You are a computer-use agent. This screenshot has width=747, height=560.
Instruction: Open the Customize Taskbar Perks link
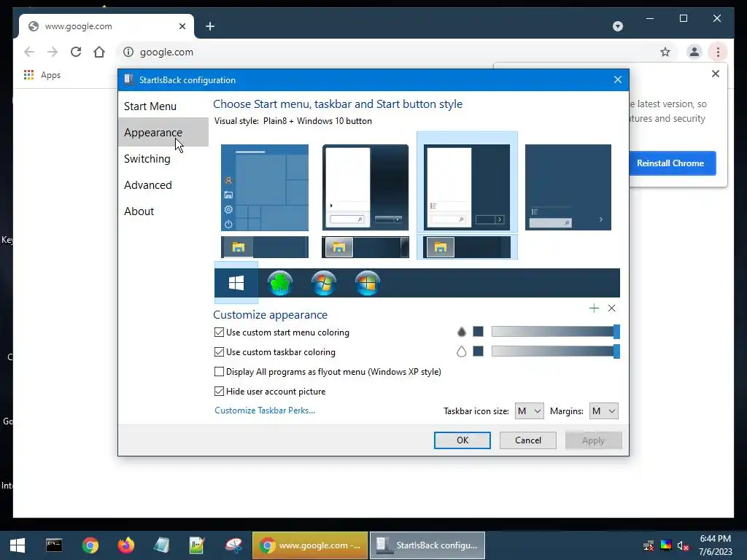click(x=265, y=411)
